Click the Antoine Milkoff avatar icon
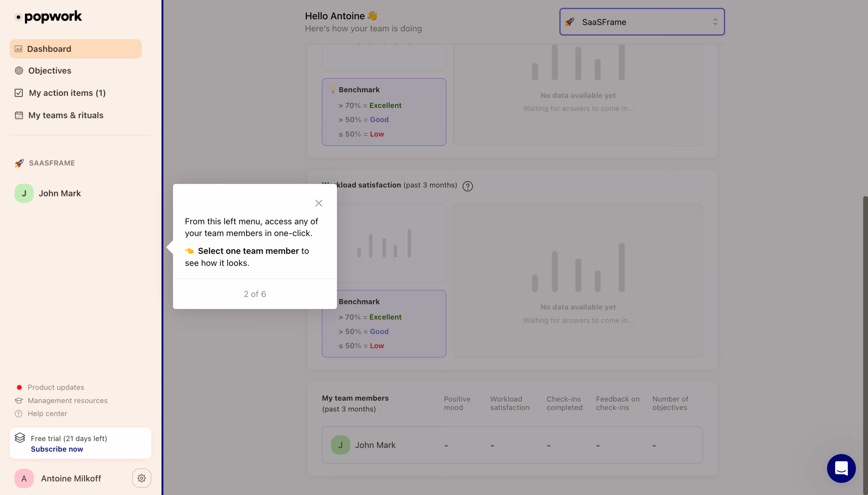The width and height of the screenshot is (868, 495). click(x=24, y=478)
